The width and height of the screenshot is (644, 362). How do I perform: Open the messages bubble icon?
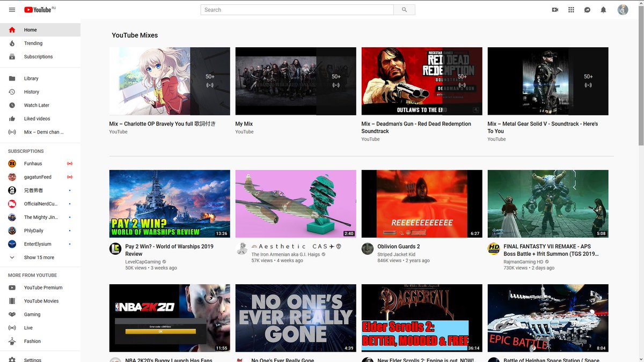pyautogui.click(x=587, y=10)
